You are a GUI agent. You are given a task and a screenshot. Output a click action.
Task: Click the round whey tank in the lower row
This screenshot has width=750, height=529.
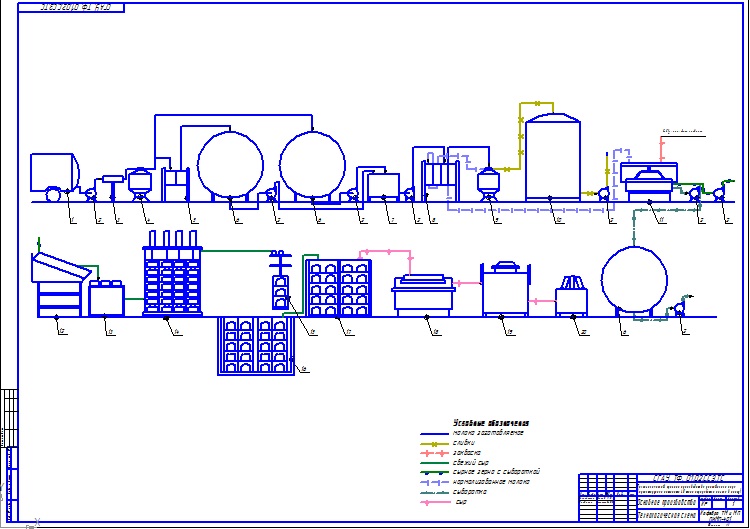(x=634, y=280)
